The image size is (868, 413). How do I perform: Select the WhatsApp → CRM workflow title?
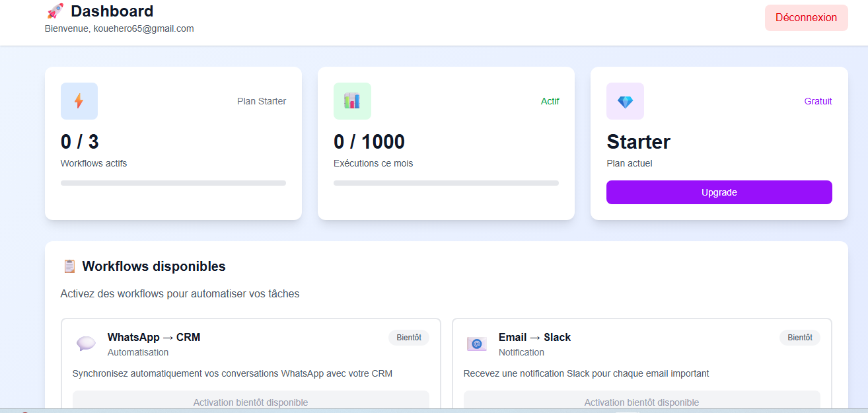click(154, 337)
